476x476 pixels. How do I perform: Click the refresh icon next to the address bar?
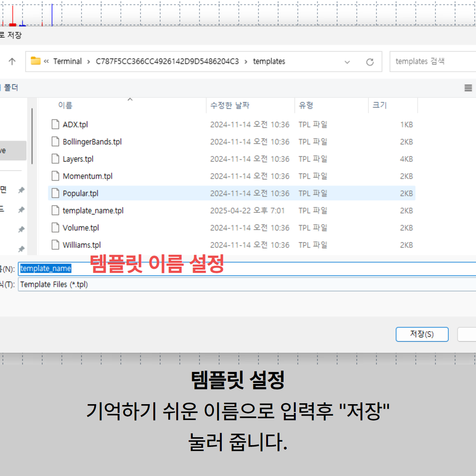click(x=369, y=61)
